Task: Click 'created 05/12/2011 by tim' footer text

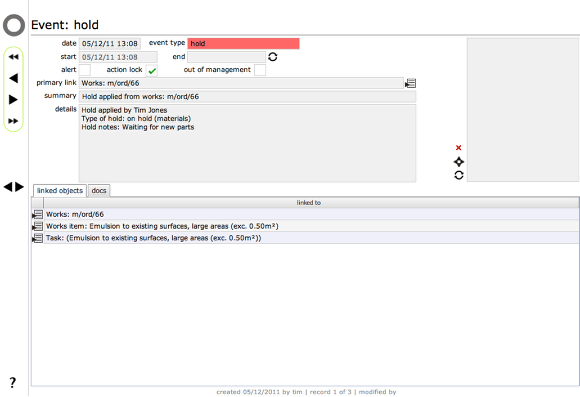Action: (x=259, y=392)
